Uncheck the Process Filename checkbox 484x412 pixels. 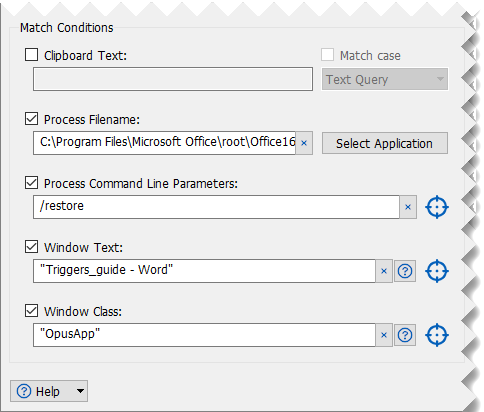[x=31, y=119]
